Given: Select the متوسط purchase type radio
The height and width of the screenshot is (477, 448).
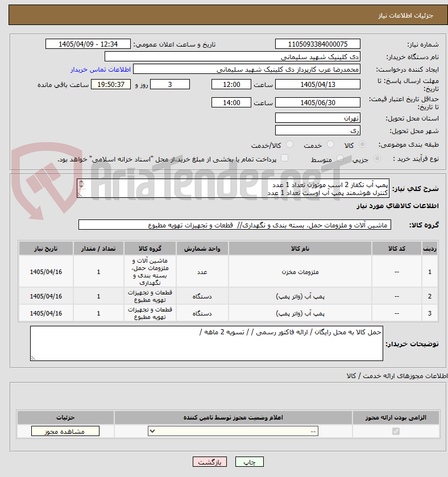Looking at the screenshot, I should tap(340, 159).
